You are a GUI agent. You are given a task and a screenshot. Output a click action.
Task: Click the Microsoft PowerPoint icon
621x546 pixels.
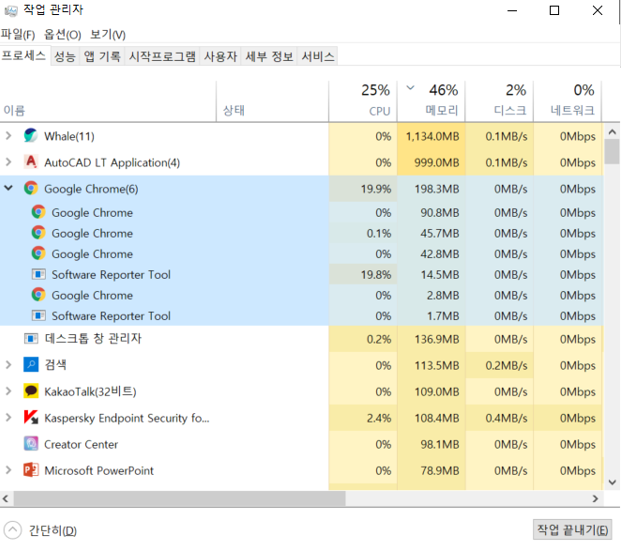pos(31,470)
